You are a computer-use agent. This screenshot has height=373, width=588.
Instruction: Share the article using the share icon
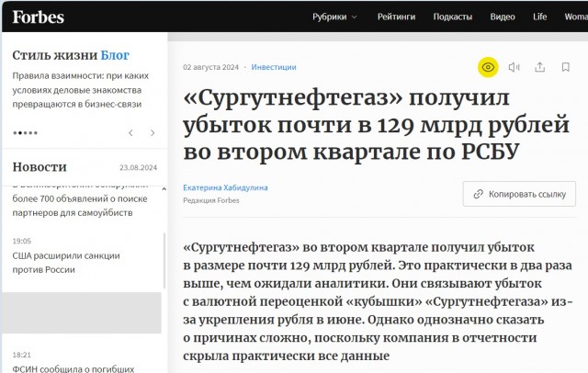539,67
